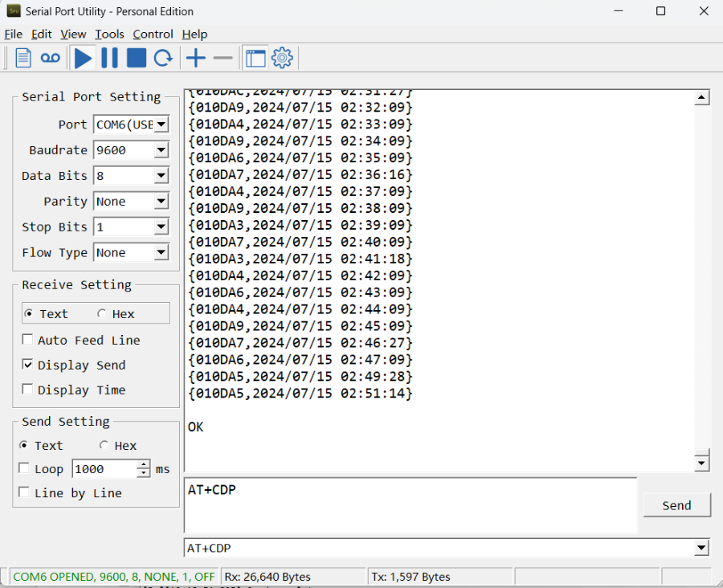723x588 pixels.
Task: Open the Tools menu
Action: click(109, 34)
